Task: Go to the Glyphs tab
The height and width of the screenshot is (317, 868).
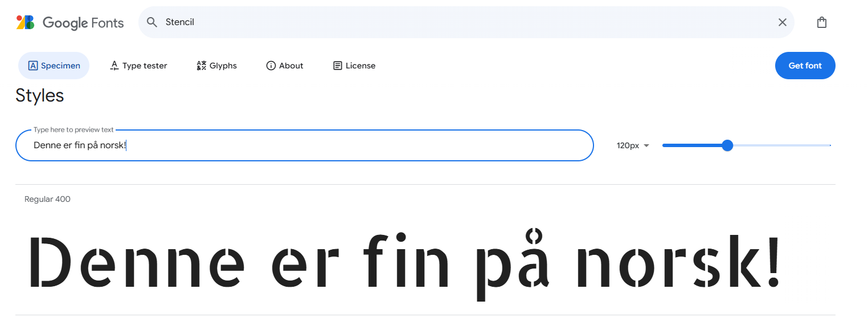Action: 216,66
